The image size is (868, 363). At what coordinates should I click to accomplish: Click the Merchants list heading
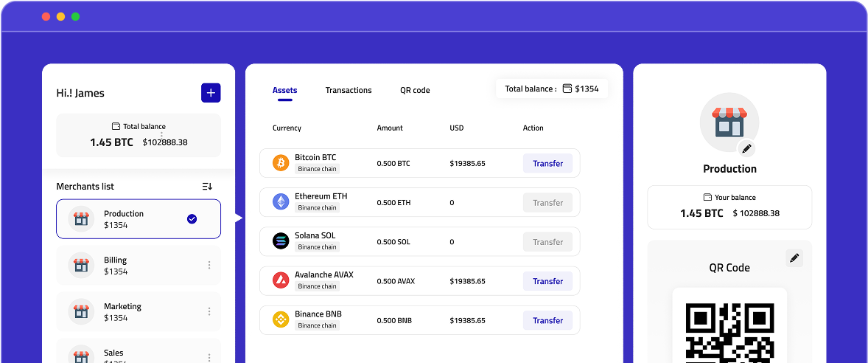[85, 187]
